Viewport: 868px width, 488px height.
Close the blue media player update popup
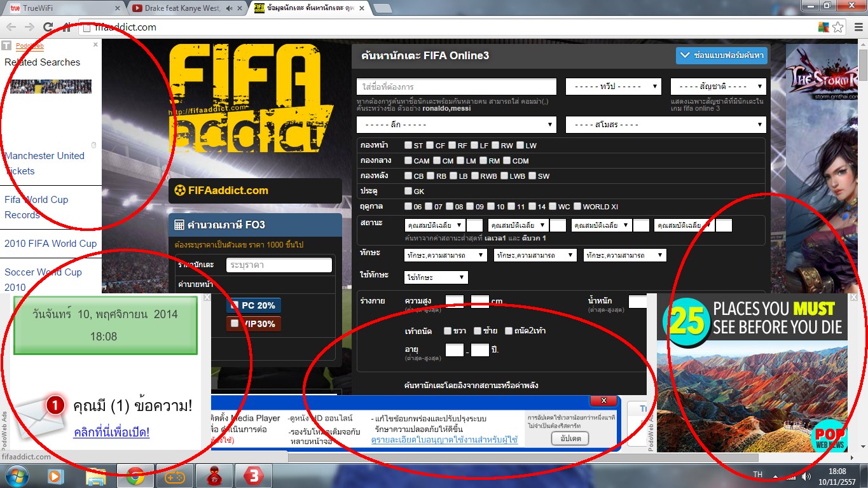pos(603,401)
